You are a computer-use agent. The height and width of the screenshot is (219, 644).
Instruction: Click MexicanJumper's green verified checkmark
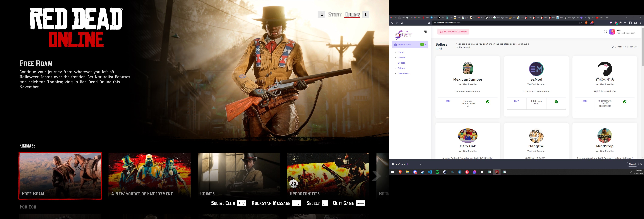pyautogui.click(x=488, y=102)
